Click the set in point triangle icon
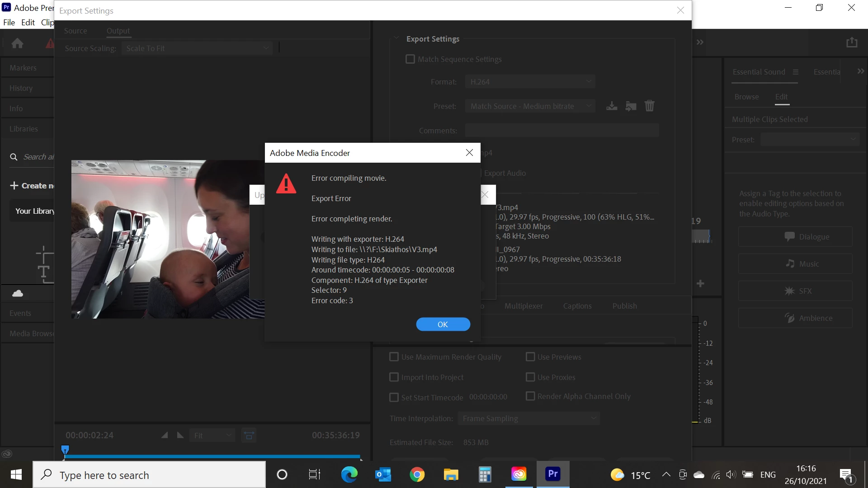This screenshot has width=868, height=488. coord(165,435)
